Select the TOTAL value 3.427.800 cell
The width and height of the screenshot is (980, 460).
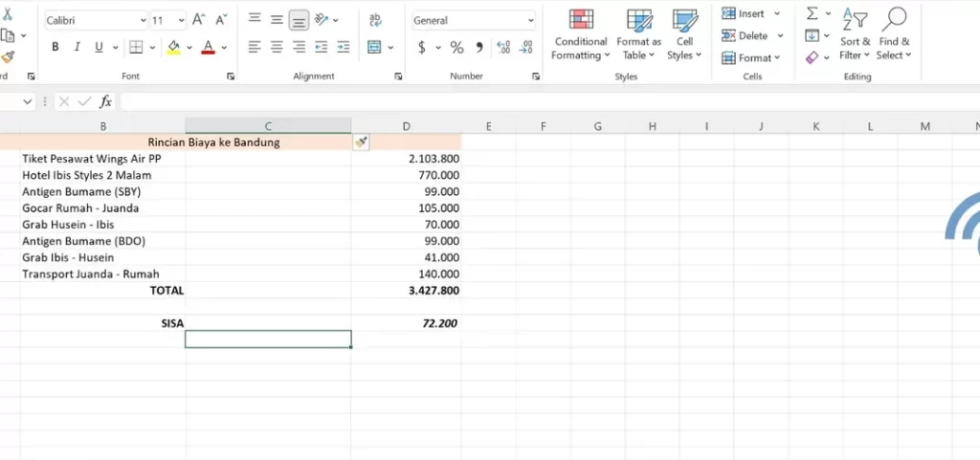click(x=406, y=290)
